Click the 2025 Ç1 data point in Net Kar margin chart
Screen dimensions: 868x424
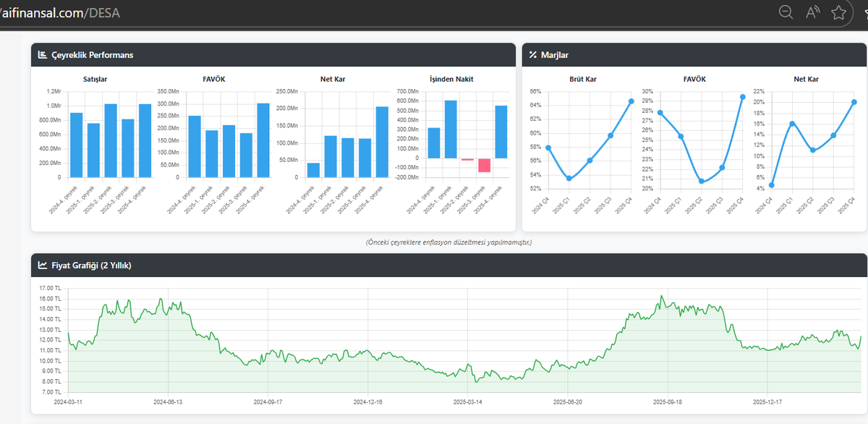pyautogui.click(x=792, y=123)
